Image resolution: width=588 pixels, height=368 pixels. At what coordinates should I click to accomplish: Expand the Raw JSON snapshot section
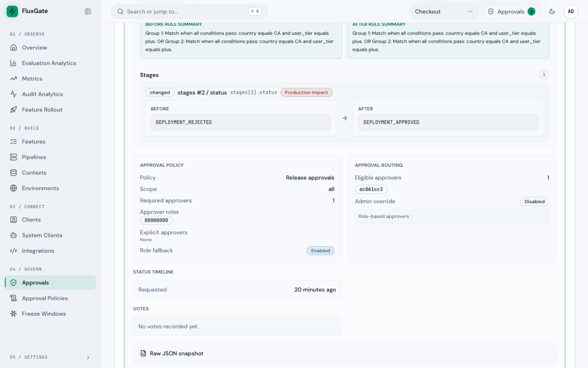344,353
